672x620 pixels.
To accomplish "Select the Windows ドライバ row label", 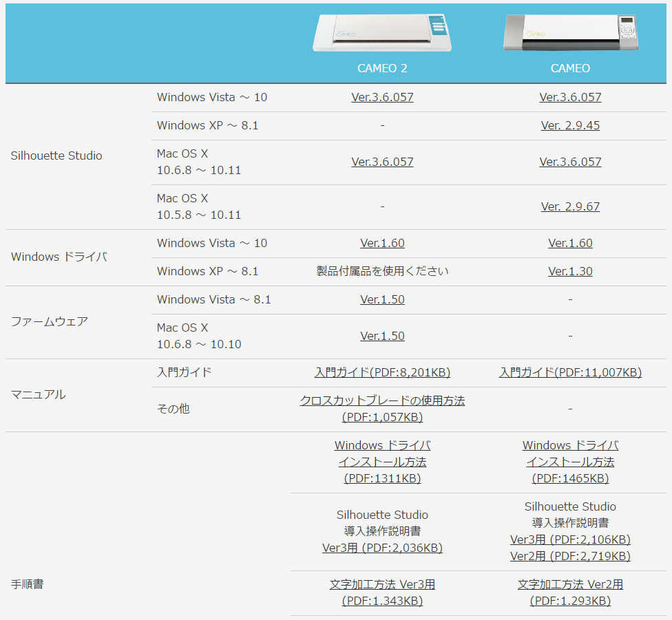I will pyautogui.click(x=59, y=257).
